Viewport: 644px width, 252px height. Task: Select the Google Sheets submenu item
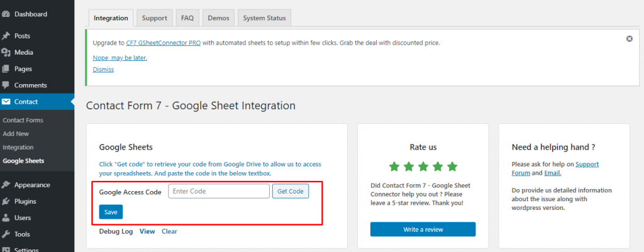click(23, 161)
